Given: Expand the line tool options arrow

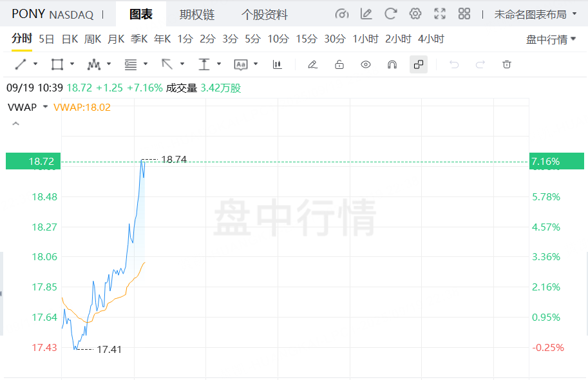Looking at the screenshot, I should (x=35, y=64).
